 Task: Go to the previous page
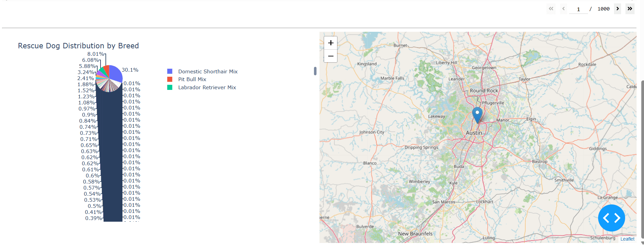(x=563, y=9)
